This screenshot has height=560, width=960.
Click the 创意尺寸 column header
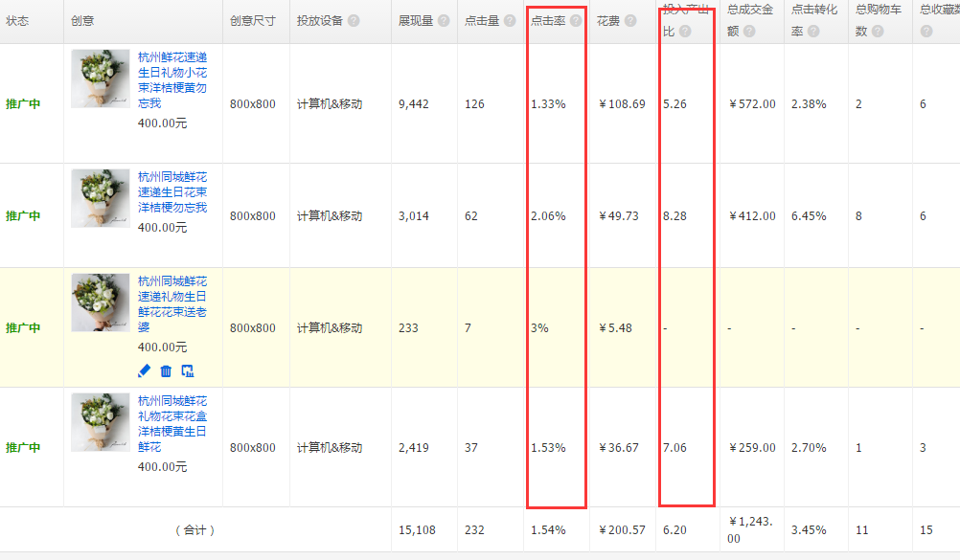pyautogui.click(x=253, y=21)
